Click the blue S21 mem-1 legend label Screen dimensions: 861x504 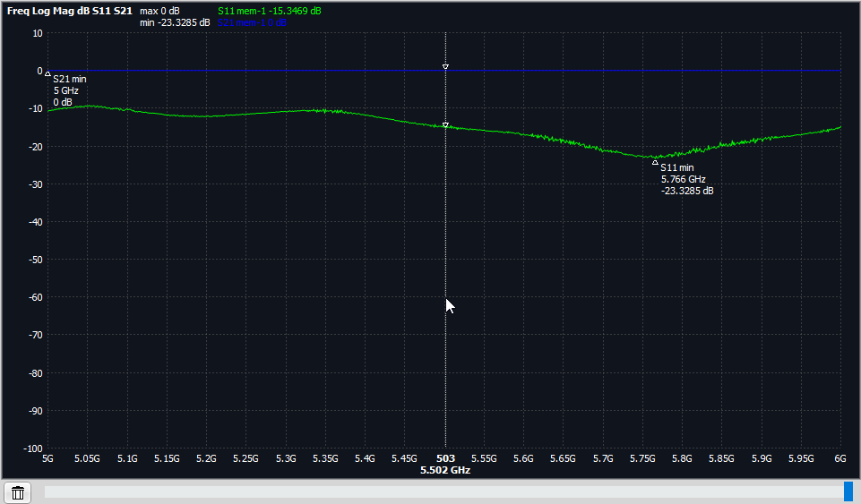(252, 22)
